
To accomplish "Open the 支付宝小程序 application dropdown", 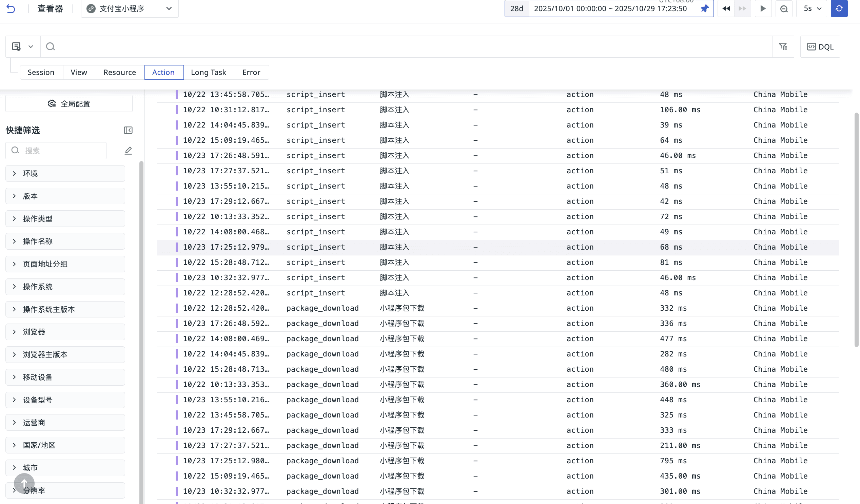I will coord(130,8).
